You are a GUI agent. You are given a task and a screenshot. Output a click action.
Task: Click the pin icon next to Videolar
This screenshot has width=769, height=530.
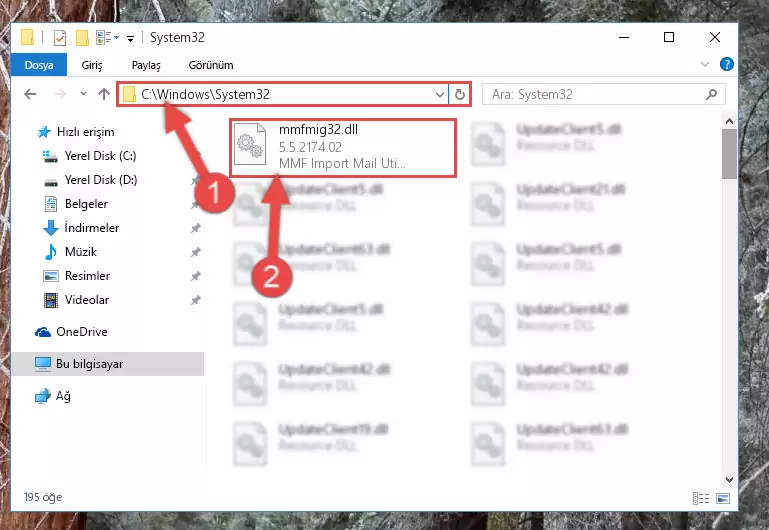pos(196,300)
